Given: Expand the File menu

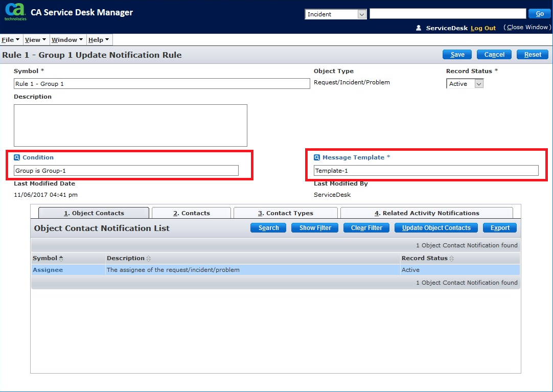Looking at the screenshot, I should [10, 40].
